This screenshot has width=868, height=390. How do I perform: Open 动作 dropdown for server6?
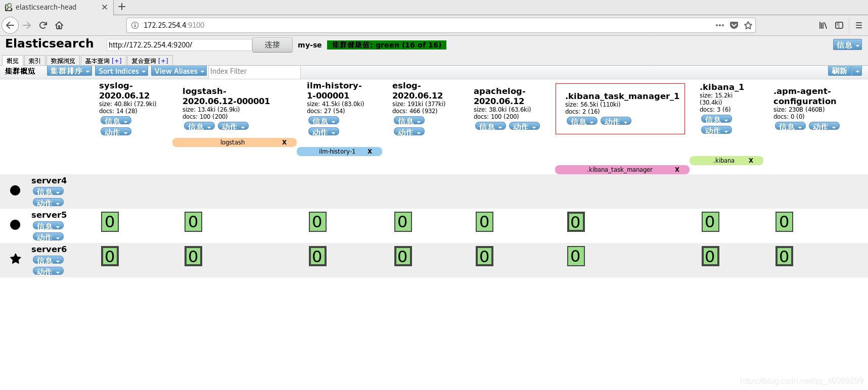pyautogui.click(x=48, y=271)
